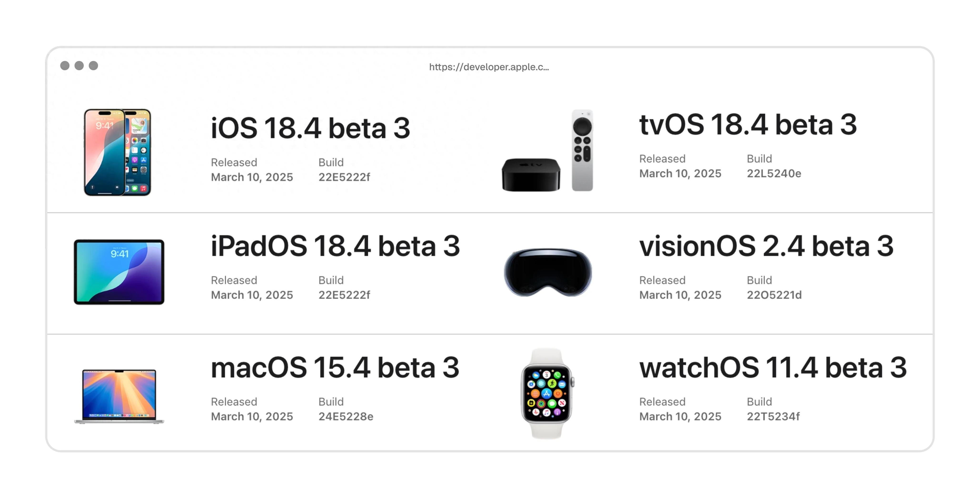Select the tvOS build number 22L5240e

774,174
